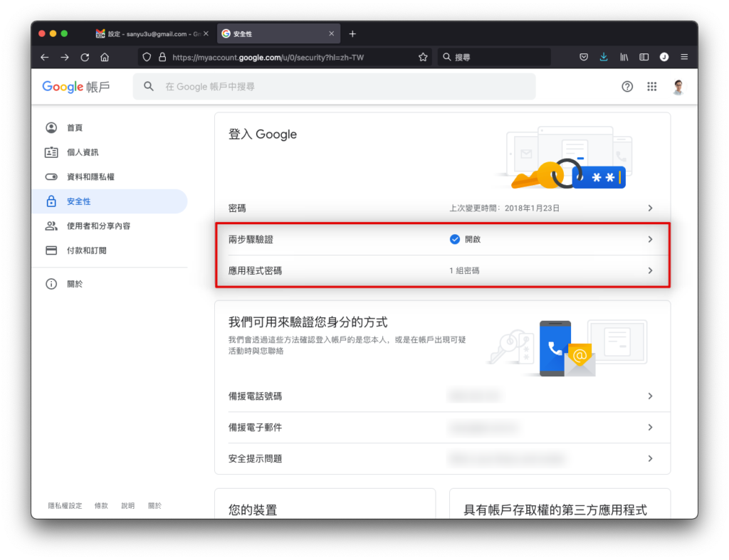
Task: Open the Firefox hamburger menu
Action: 684,57
